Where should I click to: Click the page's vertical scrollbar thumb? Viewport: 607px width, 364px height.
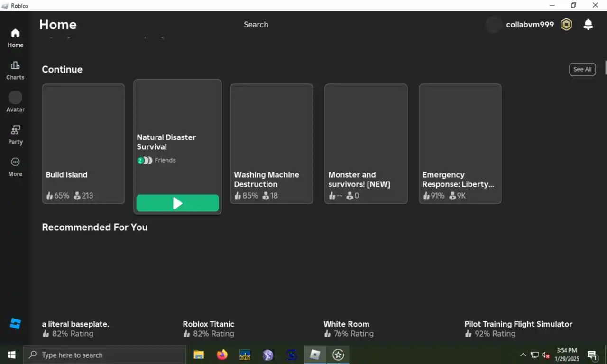coord(605,68)
